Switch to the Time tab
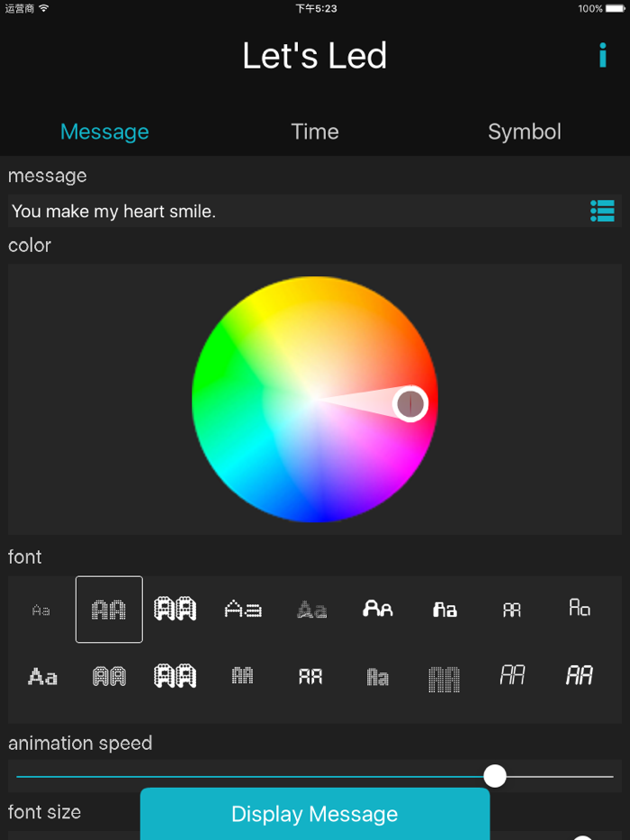The image size is (630, 840). (315, 131)
